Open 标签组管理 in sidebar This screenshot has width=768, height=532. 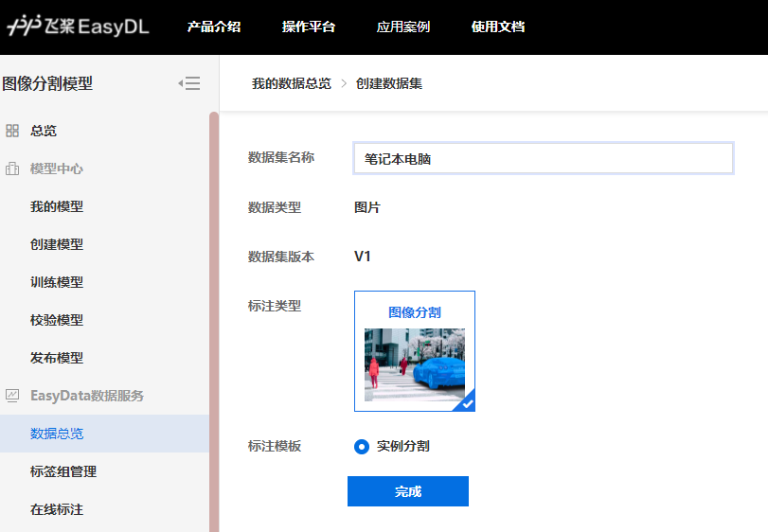tap(63, 471)
